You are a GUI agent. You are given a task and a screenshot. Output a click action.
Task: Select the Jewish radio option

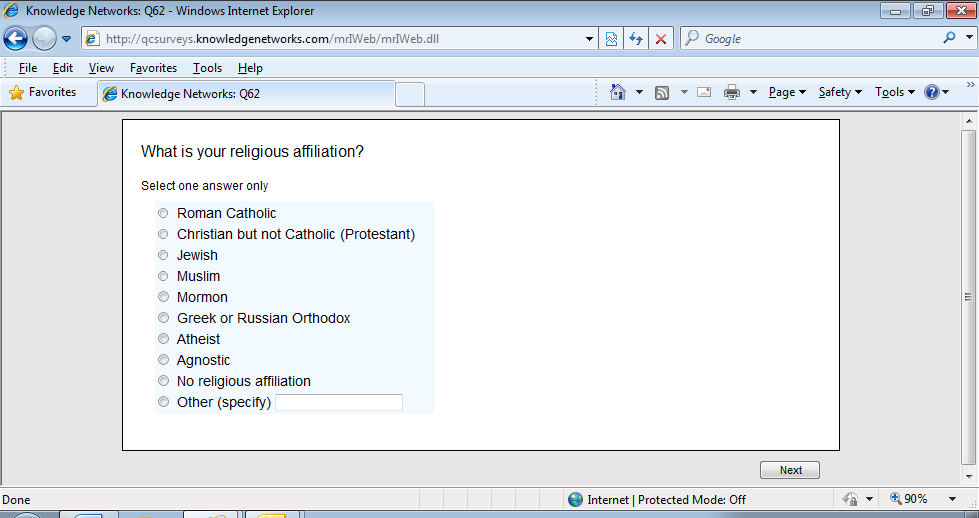163,255
